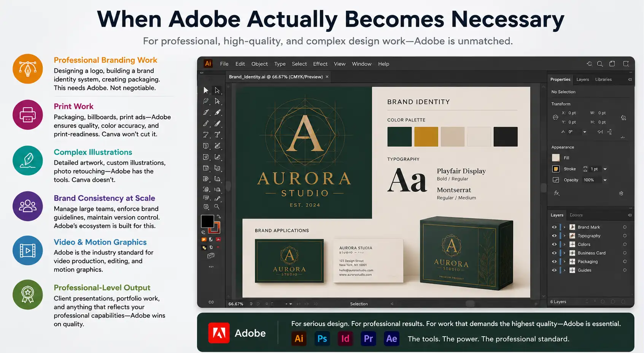Hide the Colors layer
Screen dimensions: 644x353
[554, 244]
